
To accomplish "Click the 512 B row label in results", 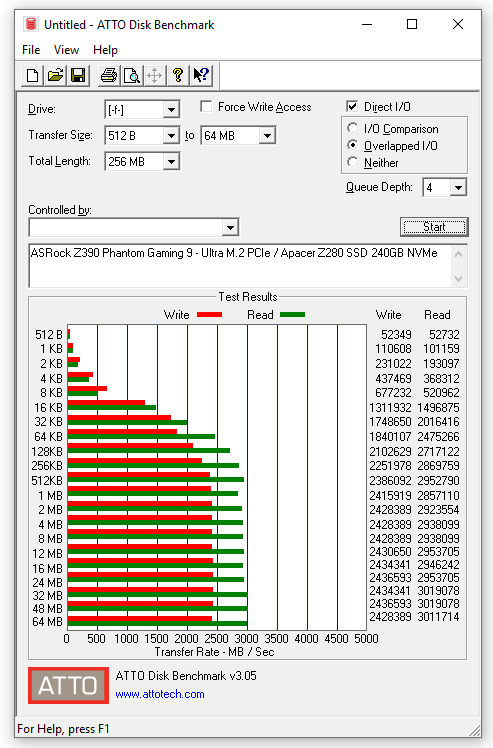I will 49,334.
